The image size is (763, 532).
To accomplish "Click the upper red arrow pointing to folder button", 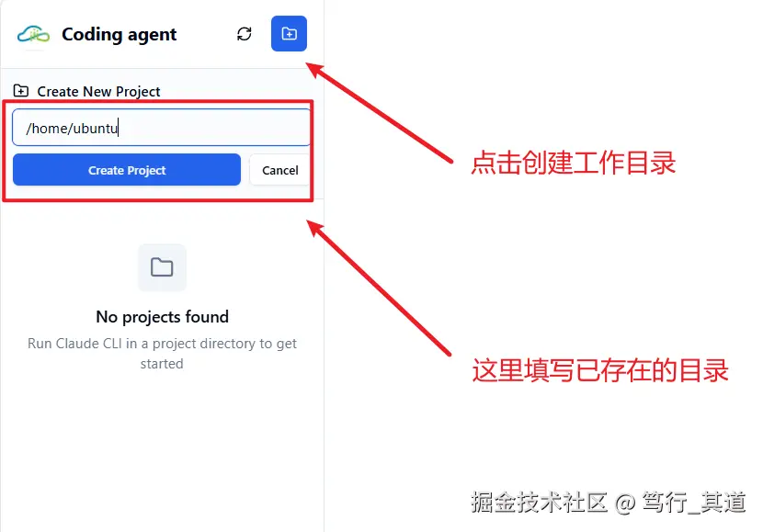I will (380, 113).
